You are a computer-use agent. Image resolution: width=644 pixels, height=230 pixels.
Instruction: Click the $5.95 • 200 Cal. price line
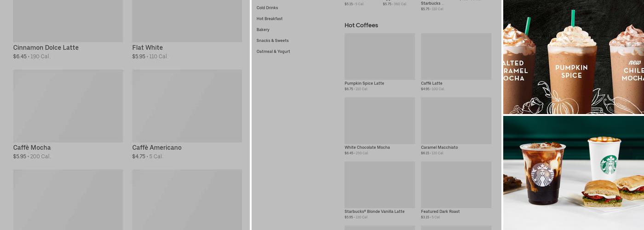coord(32,156)
